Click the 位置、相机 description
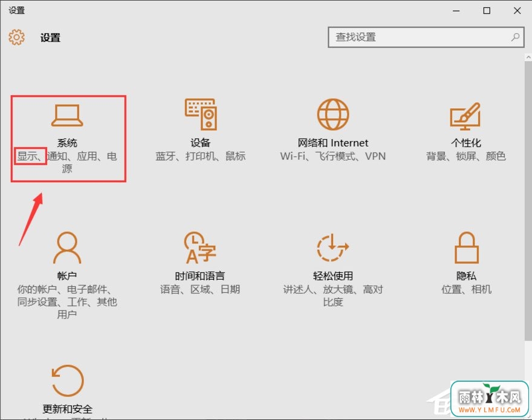 tap(466, 289)
